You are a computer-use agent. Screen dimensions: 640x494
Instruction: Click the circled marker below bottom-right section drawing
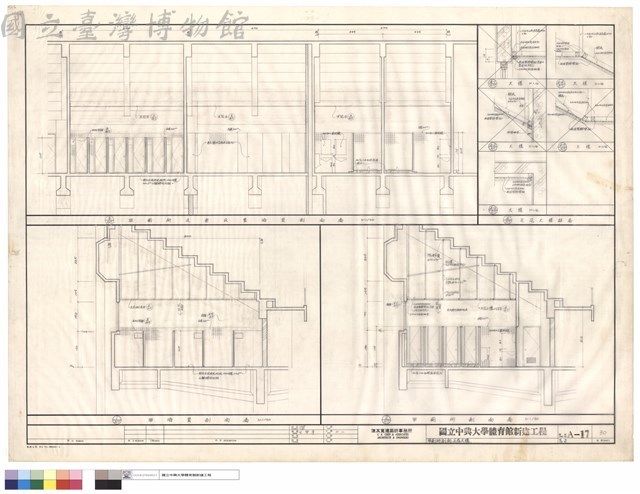pyautogui.click(x=385, y=419)
